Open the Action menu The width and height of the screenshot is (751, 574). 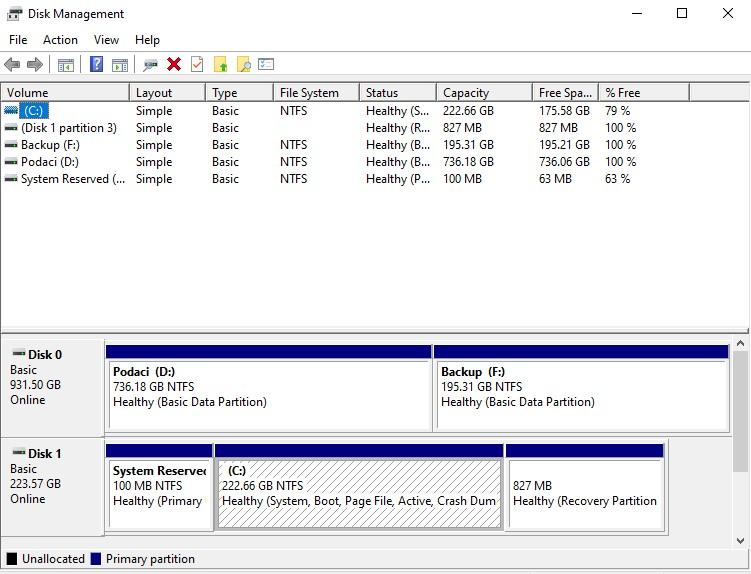click(60, 40)
